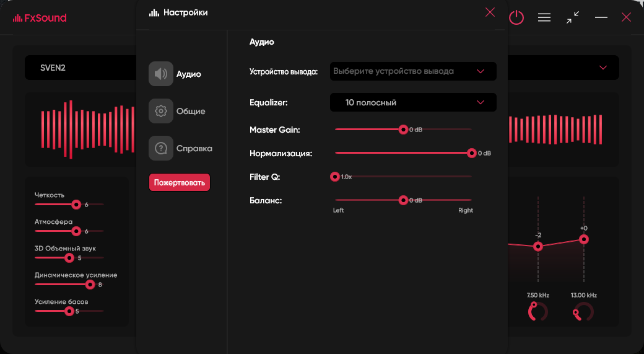The height and width of the screenshot is (354, 644).
Task: Switch to the Общие tab
Action: (191, 112)
